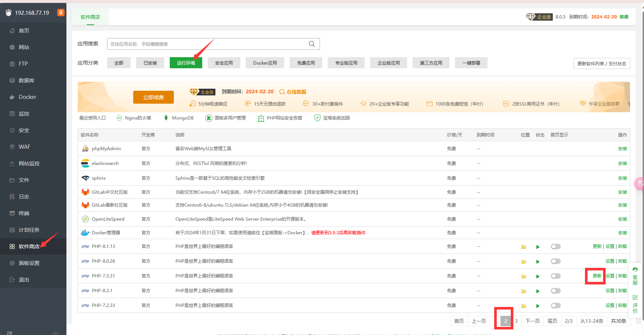Viewport: 644px width, 335px height.
Task: Install OpenLiteSpeed via 安装 link
Action: click(622, 219)
